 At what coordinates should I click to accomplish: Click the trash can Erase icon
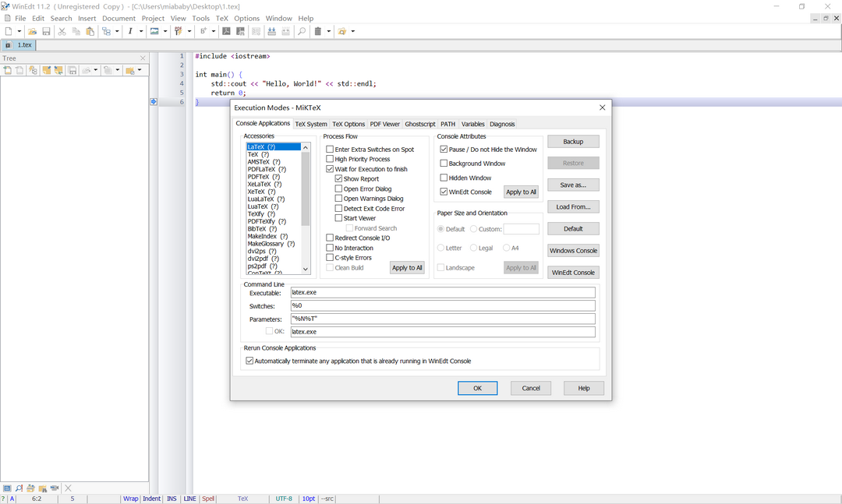tap(318, 31)
